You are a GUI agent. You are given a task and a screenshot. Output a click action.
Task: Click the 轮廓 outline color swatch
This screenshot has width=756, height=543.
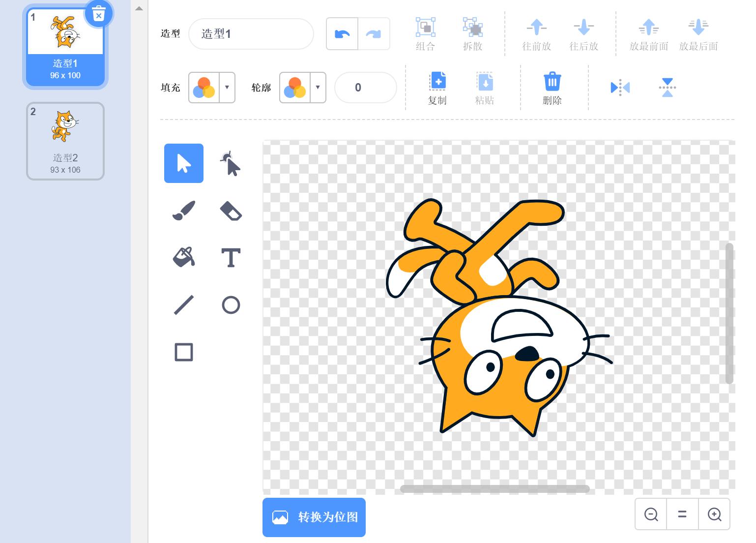[295, 88]
